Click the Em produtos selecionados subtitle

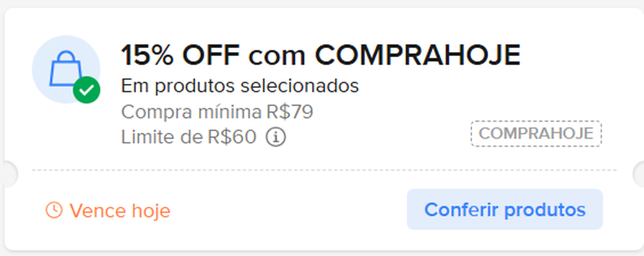point(239,86)
